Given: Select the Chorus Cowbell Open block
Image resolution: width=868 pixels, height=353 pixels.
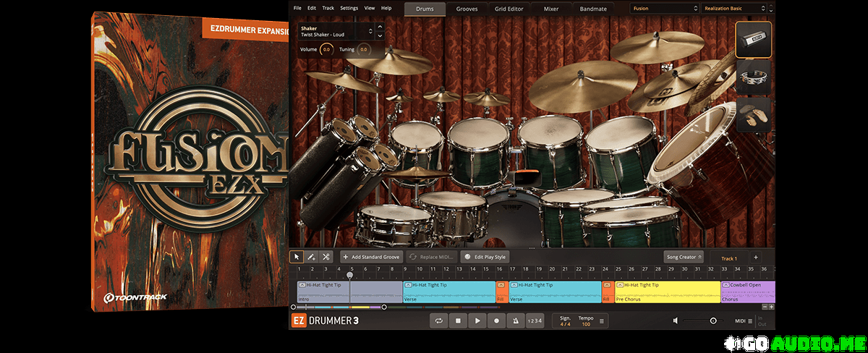Looking at the screenshot, I should 748,292.
